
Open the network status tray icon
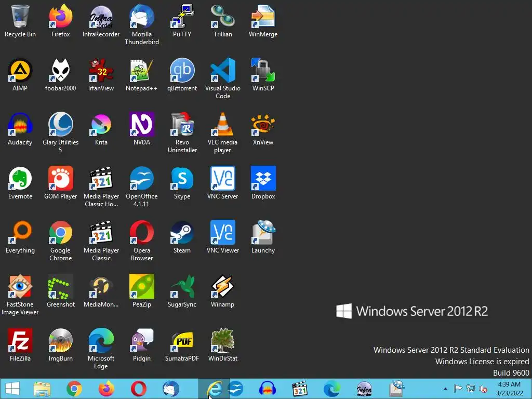pos(471,389)
